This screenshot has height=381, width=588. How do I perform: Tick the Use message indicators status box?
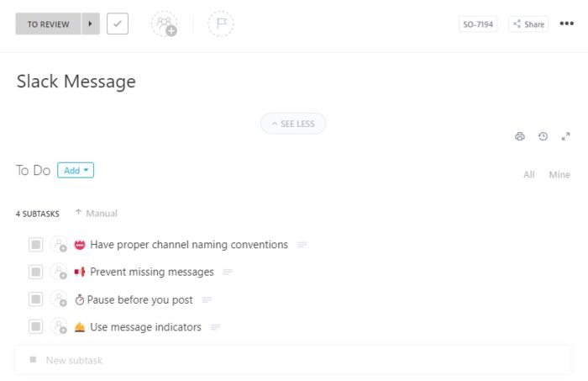tap(35, 327)
